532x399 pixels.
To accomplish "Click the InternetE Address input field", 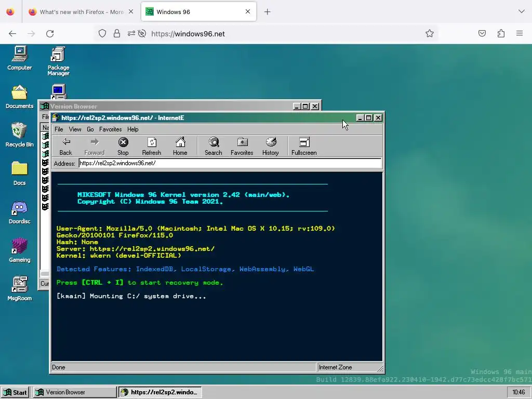I will click(230, 163).
